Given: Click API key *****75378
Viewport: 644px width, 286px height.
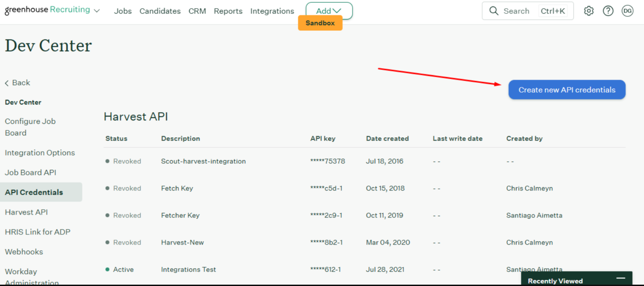Looking at the screenshot, I should [328, 161].
